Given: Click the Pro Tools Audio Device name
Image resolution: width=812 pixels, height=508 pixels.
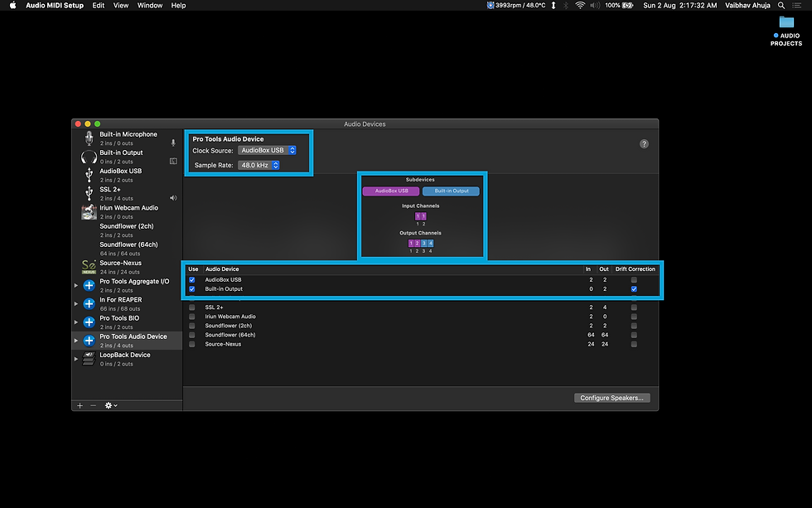Looking at the screenshot, I should point(133,336).
